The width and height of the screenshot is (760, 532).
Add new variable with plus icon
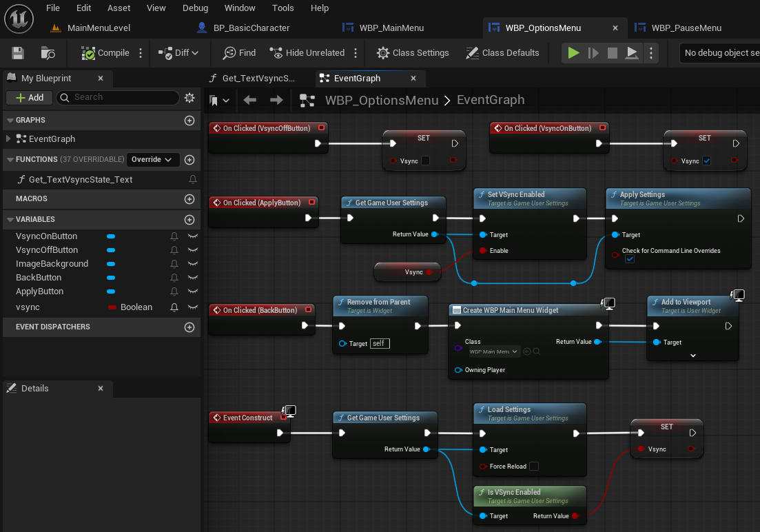click(x=189, y=220)
